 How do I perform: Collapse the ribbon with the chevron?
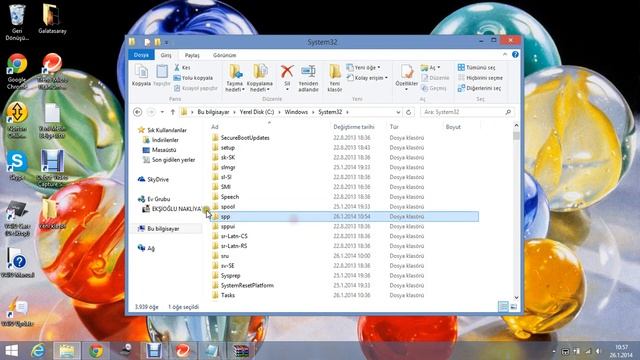click(505, 54)
